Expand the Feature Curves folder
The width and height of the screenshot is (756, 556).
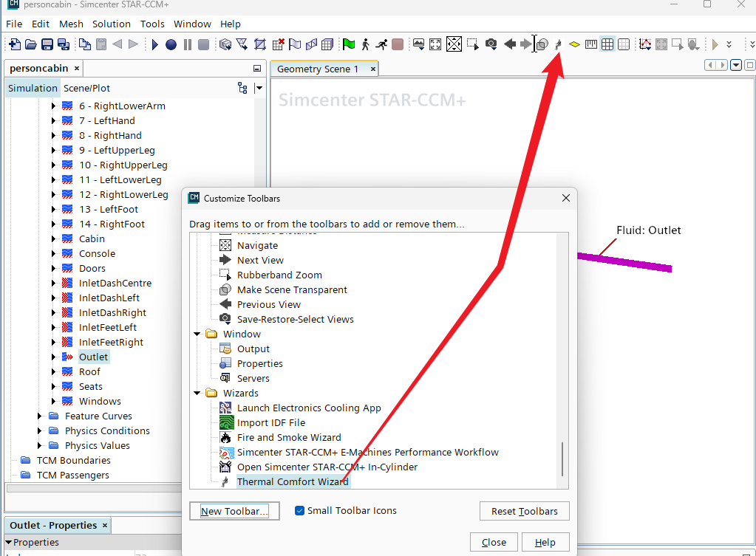pos(39,416)
